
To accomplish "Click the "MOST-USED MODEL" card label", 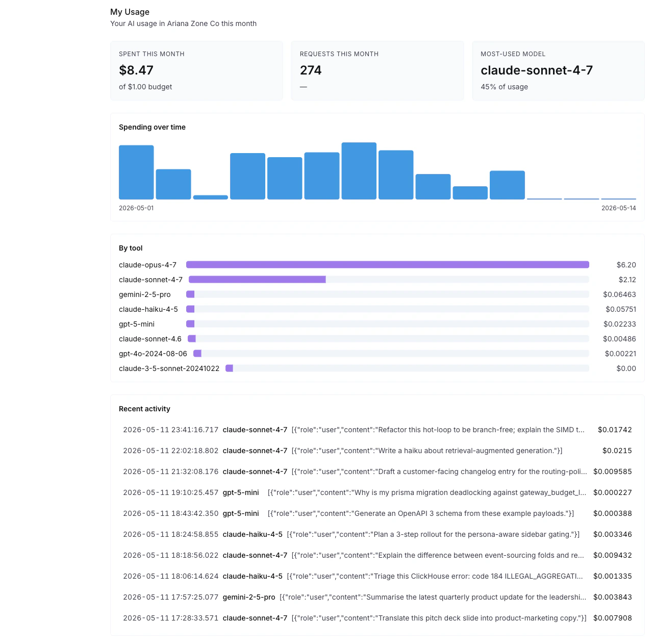I will [x=513, y=54].
